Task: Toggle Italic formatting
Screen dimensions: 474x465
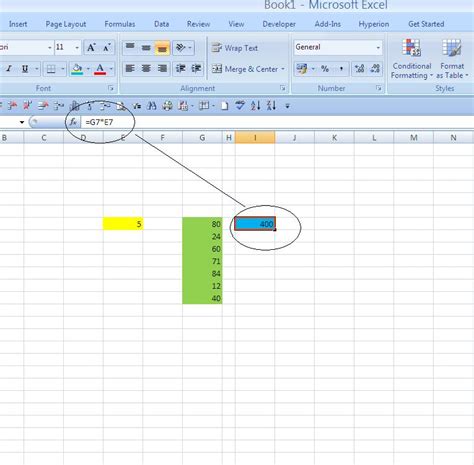Action: [9, 69]
